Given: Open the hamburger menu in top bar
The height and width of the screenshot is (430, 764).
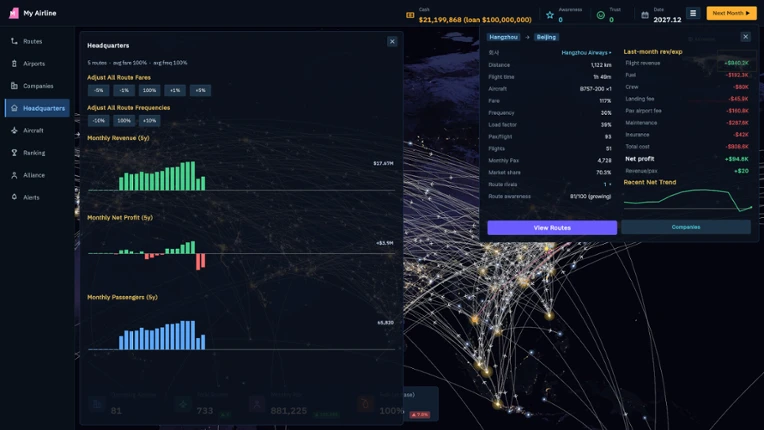Looking at the screenshot, I should coord(693,13).
